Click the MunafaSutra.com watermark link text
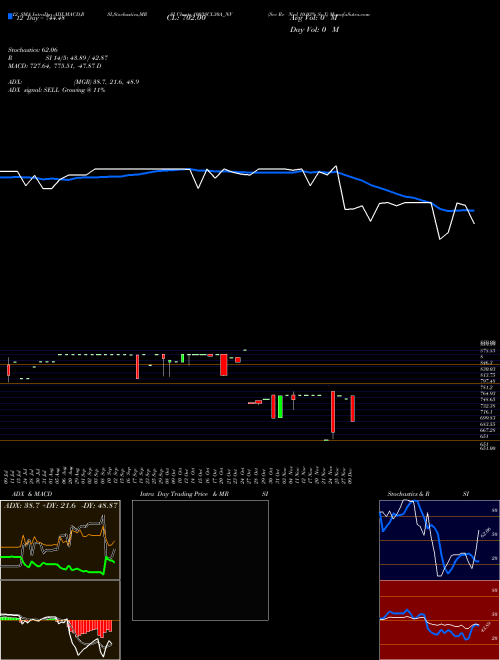The image size is (500, 660). pyautogui.click(x=350, y=14)
